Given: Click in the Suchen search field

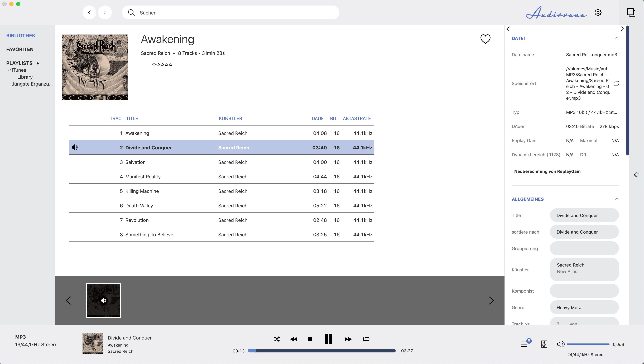Looking at the screenshot, I should (230, 13).
